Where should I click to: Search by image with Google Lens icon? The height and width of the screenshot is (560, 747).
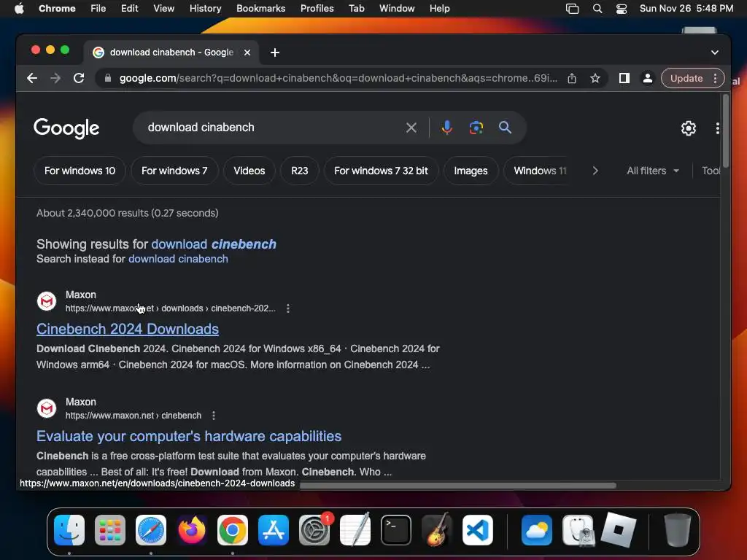tap(476, 128)
